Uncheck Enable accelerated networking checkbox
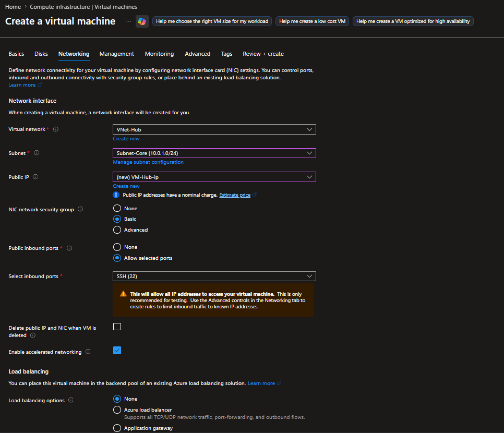 (117, 351)
